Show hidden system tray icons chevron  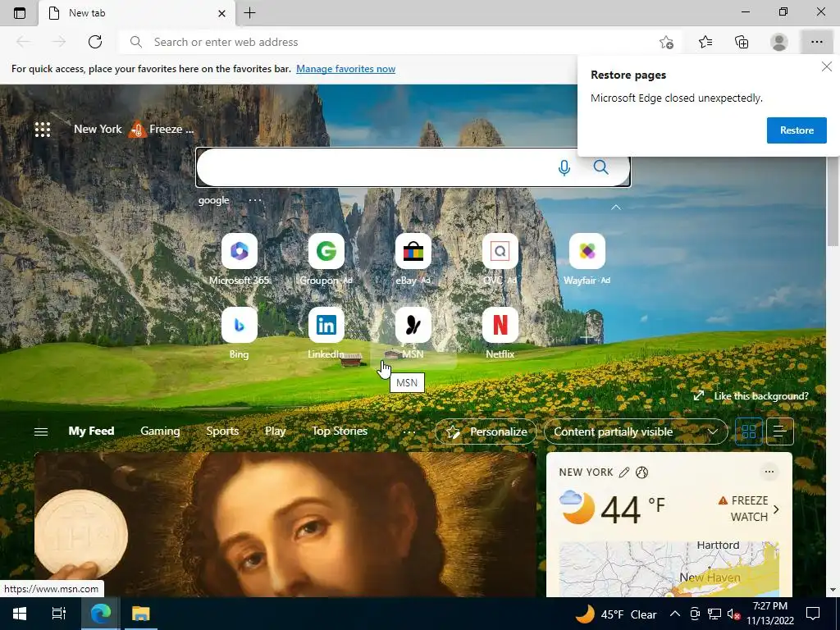tap(675, 614)
